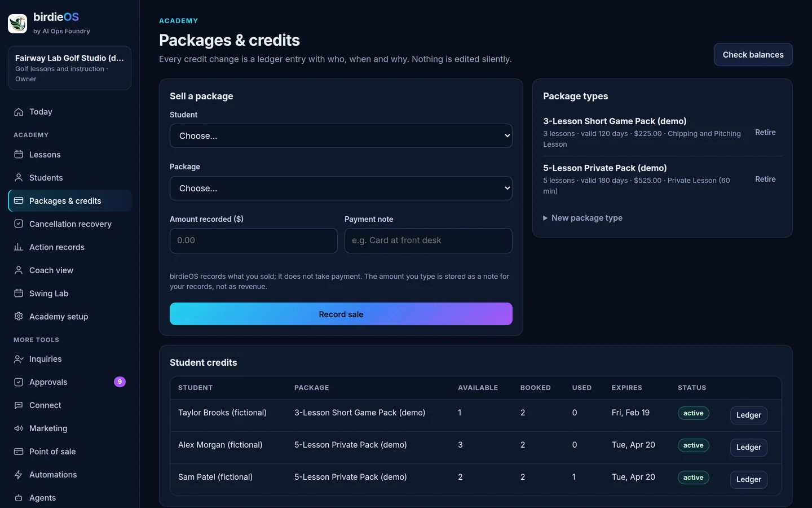This screenshot has height=508, width=812.
Task: Open Sam Patel's Ledger
Action: [x=749, y=479]
